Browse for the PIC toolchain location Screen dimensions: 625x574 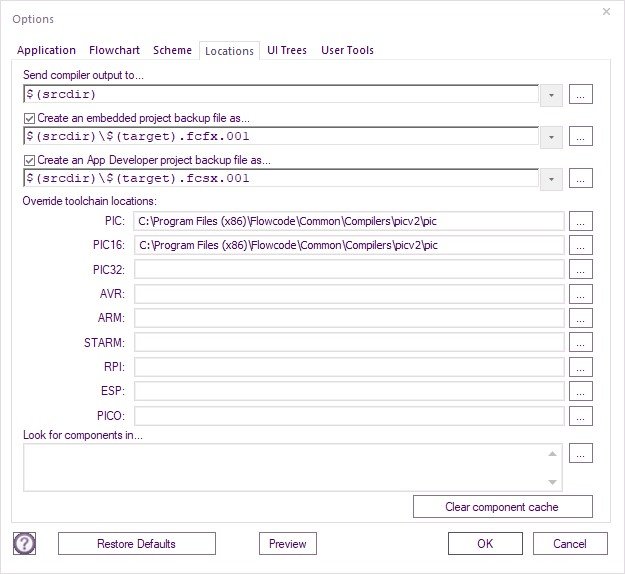point(581,220)
